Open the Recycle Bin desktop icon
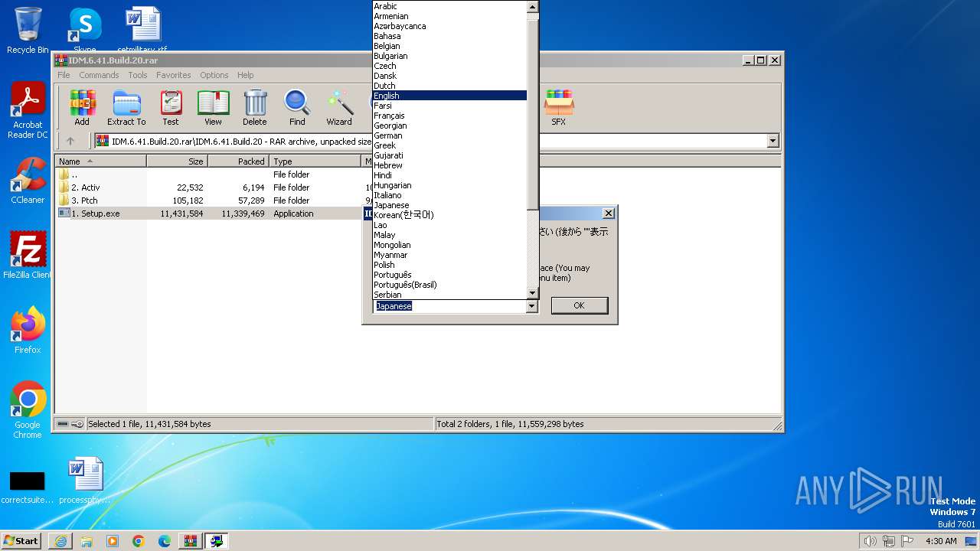The height and width of the screenshot is (551, 980). tap(28, 31)
